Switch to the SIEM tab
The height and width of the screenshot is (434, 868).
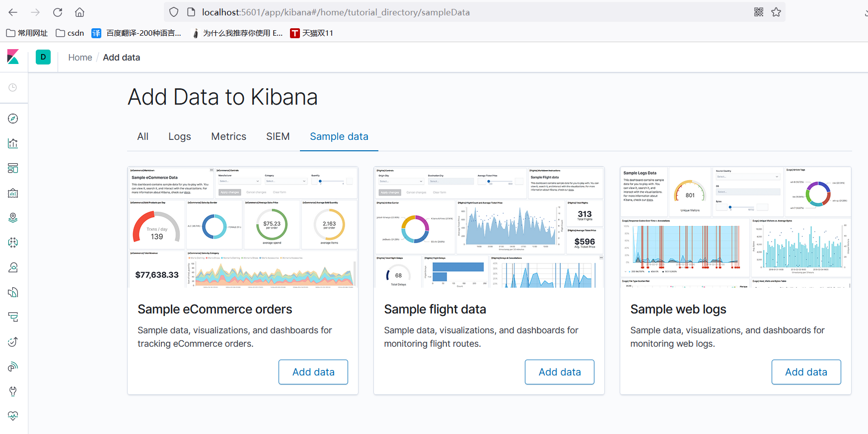coord(278,136)
